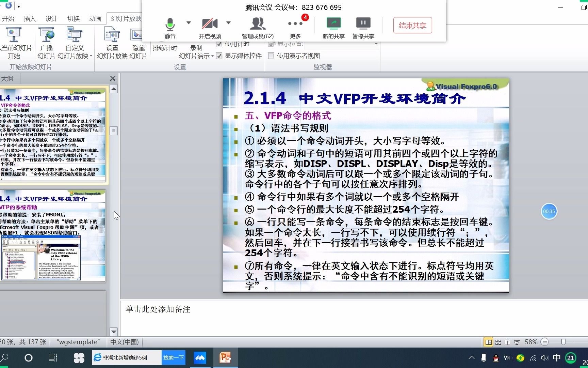Open the monitor Show On (显示位置) combo box
Image resolution: width=588 pixels, height=368 pixels.
(342, 44)
